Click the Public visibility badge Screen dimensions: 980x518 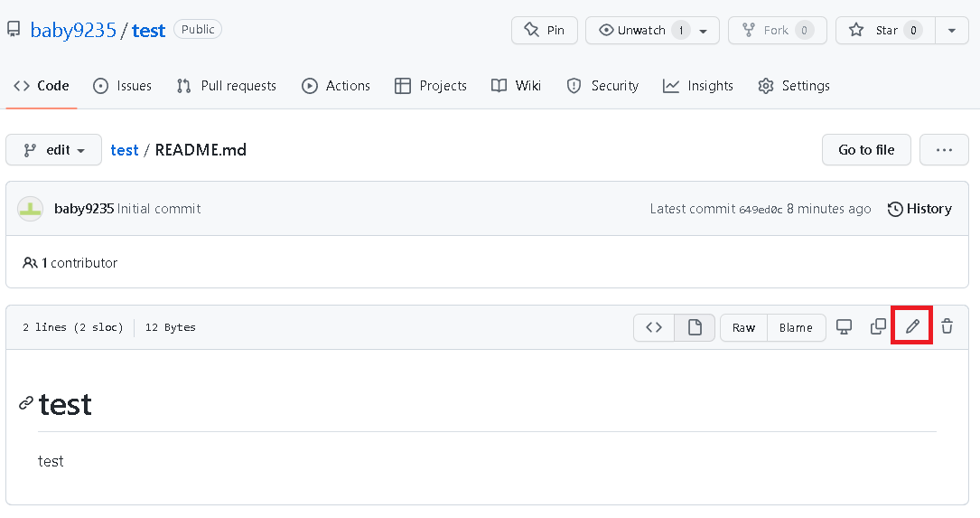198,30
